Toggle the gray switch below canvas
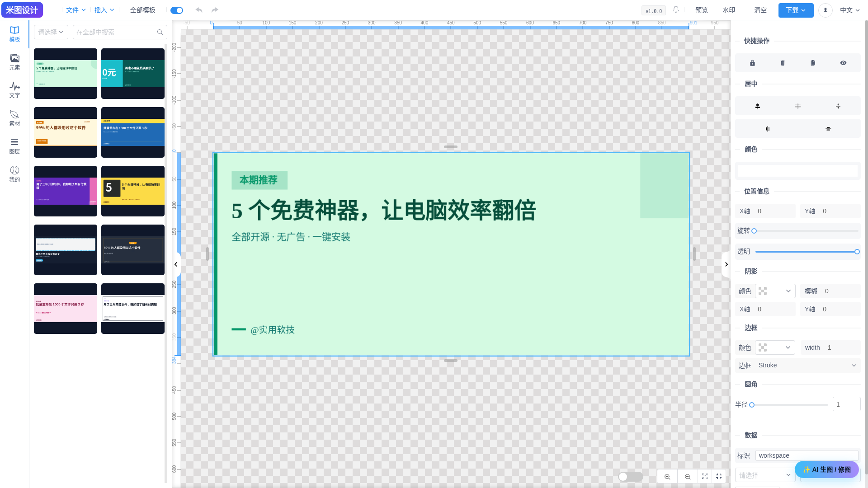 (631, 477)
